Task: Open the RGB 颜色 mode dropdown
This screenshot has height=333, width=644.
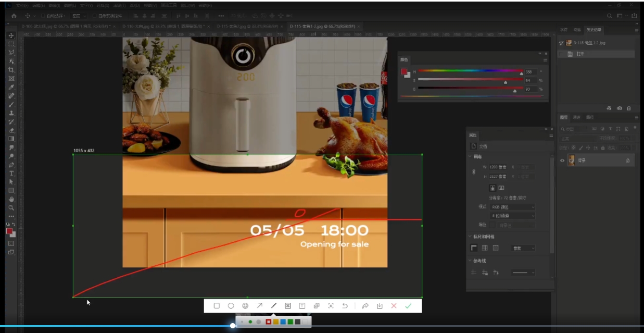Action: tap(512, 207)
